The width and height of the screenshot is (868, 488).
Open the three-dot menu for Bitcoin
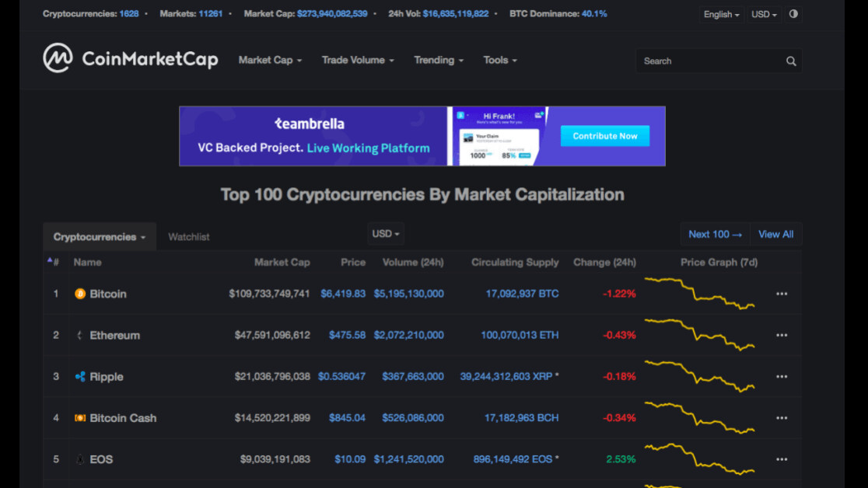point(782,294)
